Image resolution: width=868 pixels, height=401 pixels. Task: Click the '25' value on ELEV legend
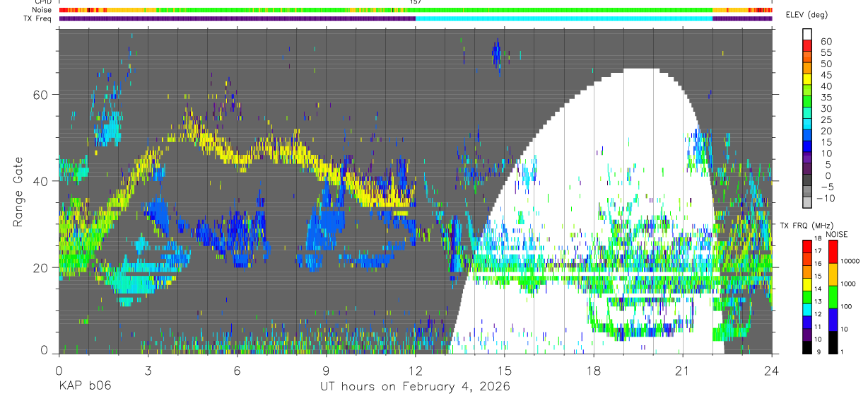[x=826, y=120]
